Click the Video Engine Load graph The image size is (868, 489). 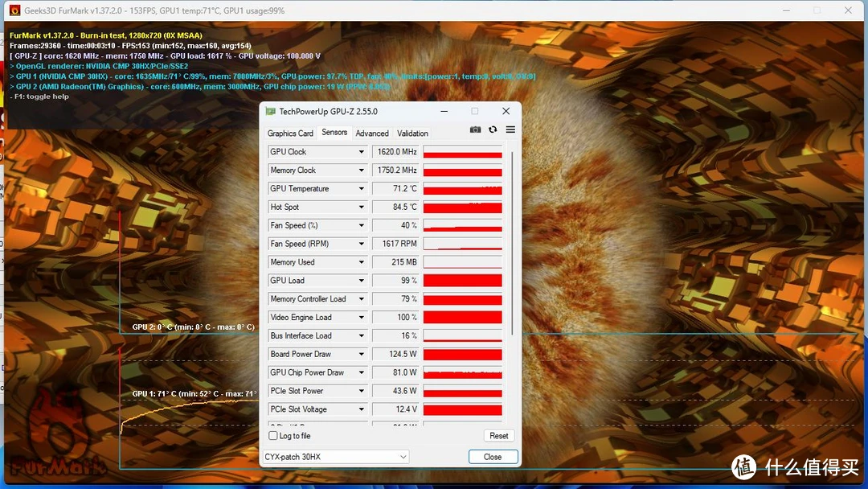(x=463, y=318)
